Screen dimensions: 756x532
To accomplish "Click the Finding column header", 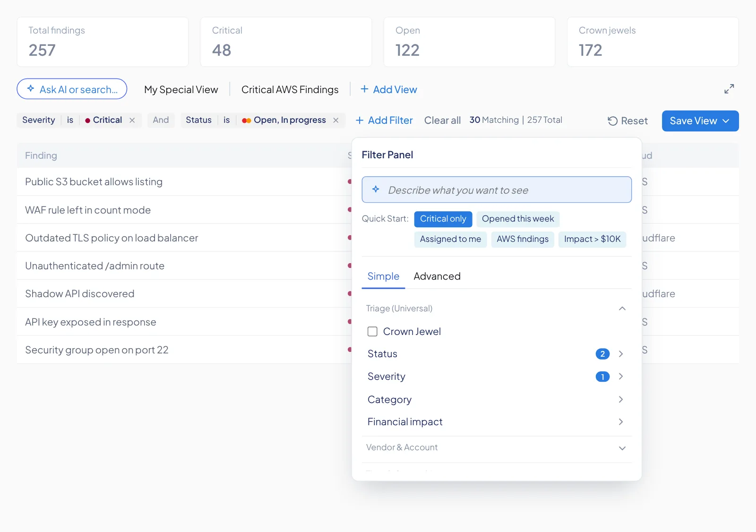I will point(41,155).
